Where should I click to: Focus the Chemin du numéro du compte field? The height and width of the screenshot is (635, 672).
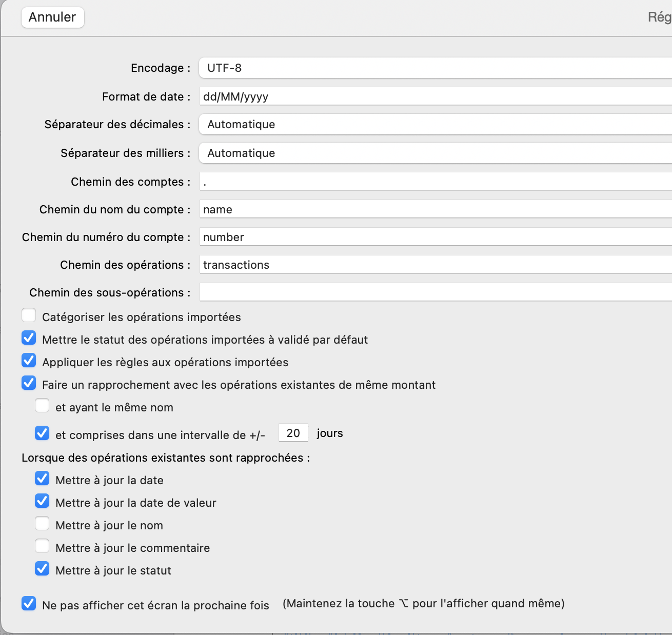click(x=436, y=237)
